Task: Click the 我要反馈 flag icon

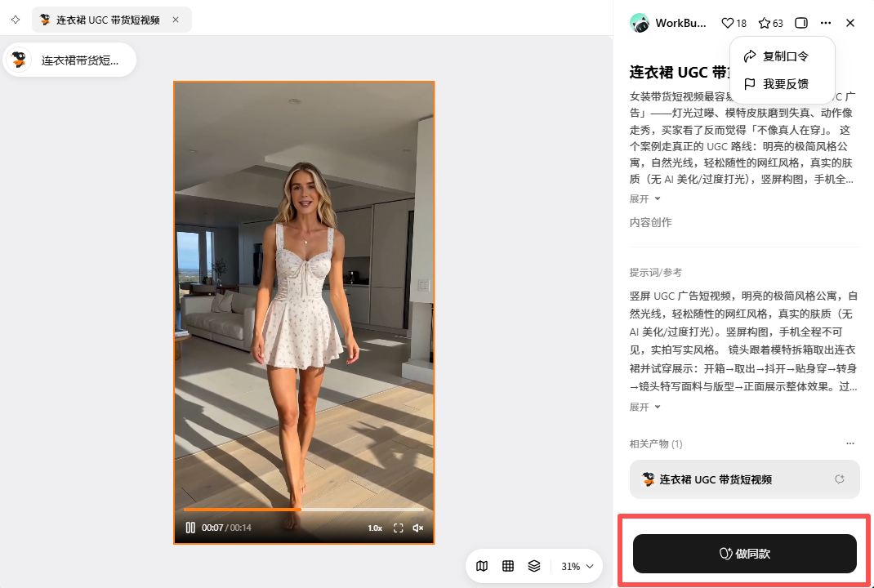Action: [x=751, y=84]
